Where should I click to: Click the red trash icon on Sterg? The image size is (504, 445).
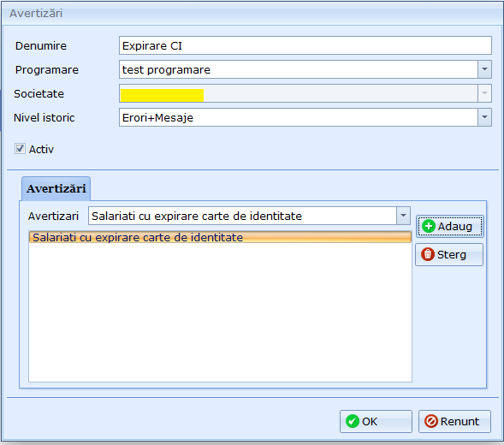[x=428, y=254]
